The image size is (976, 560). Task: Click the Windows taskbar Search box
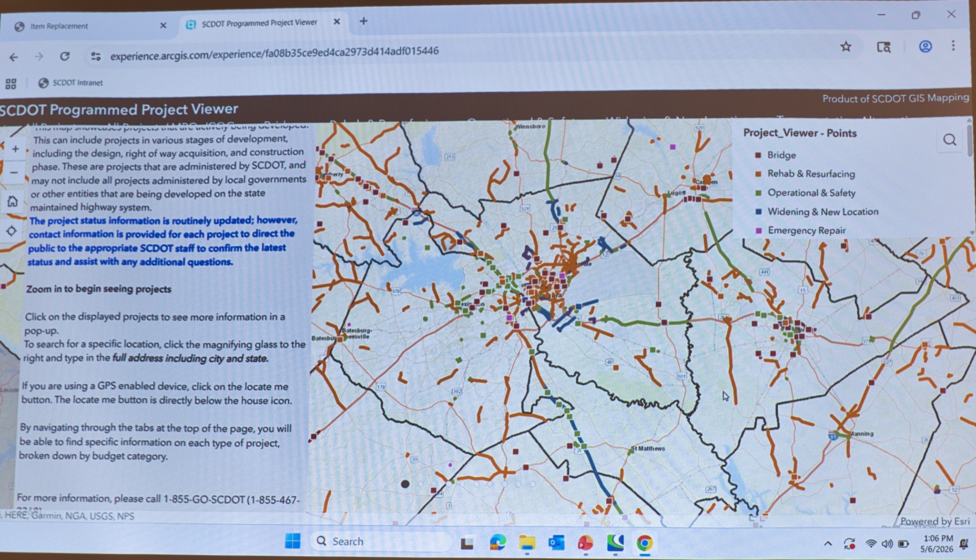[x=380, y=541]
